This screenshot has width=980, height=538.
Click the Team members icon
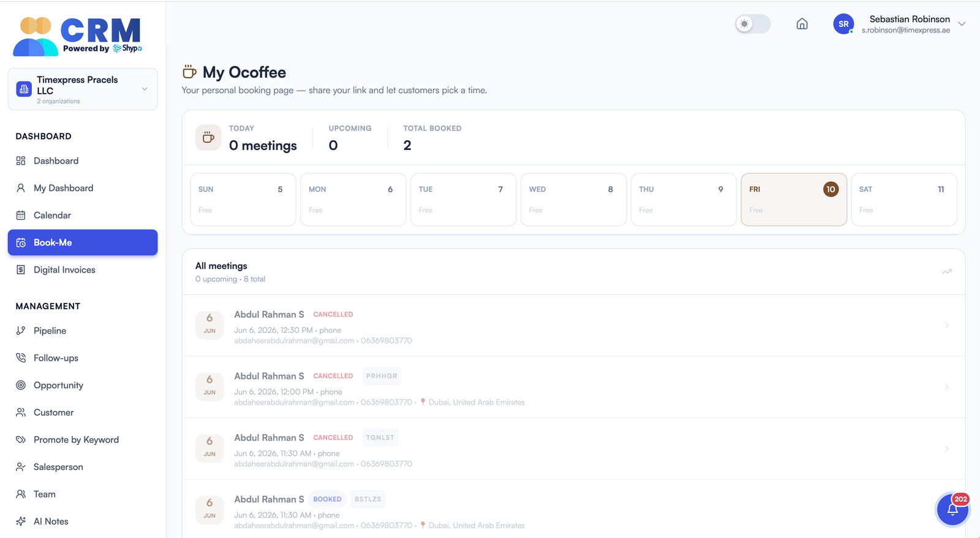tap(21, 494)
